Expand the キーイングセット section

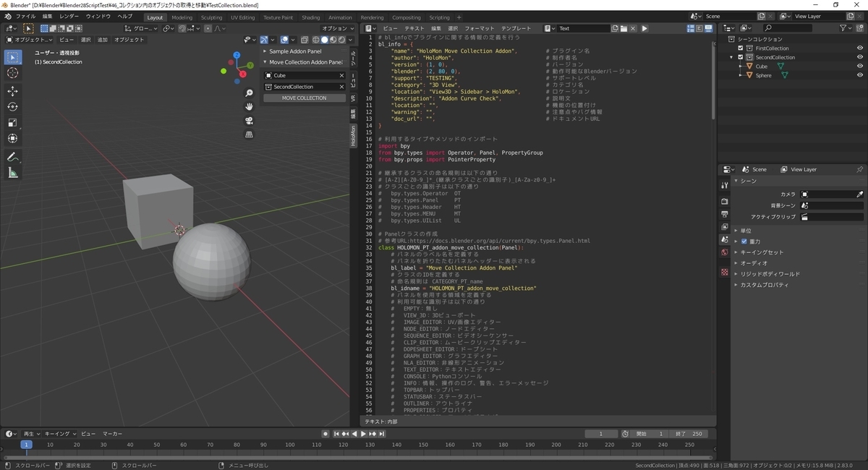tap(761, 252)
